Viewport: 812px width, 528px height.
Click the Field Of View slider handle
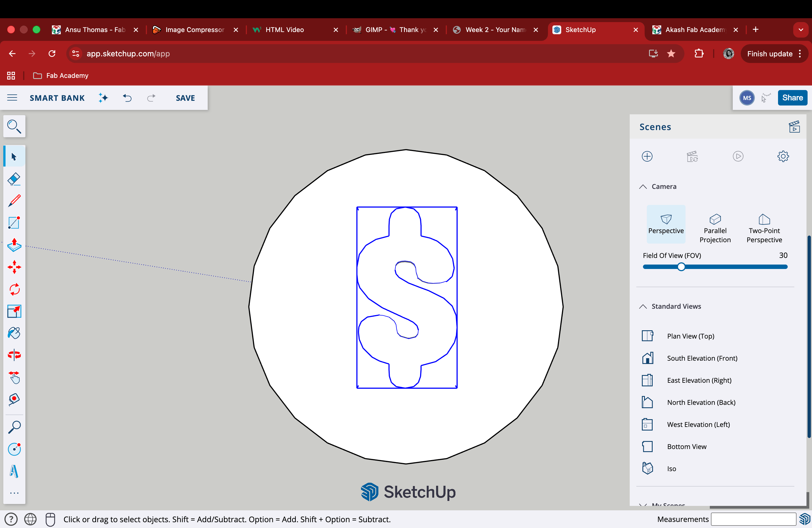(x=681, y=267)
